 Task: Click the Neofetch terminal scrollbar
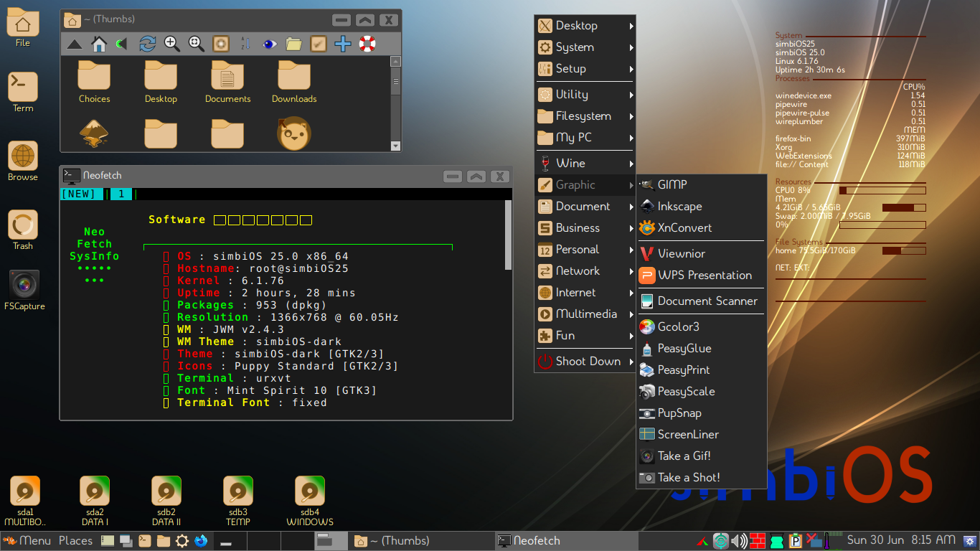[509, 235]
